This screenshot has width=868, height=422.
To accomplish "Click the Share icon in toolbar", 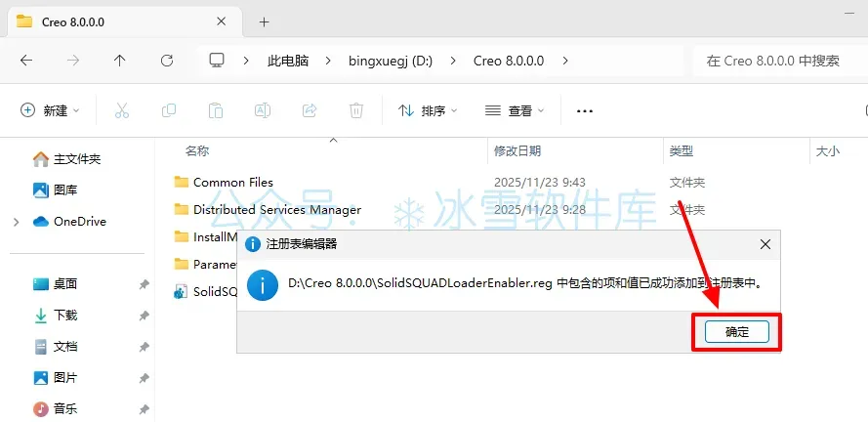I will (310, 110).
